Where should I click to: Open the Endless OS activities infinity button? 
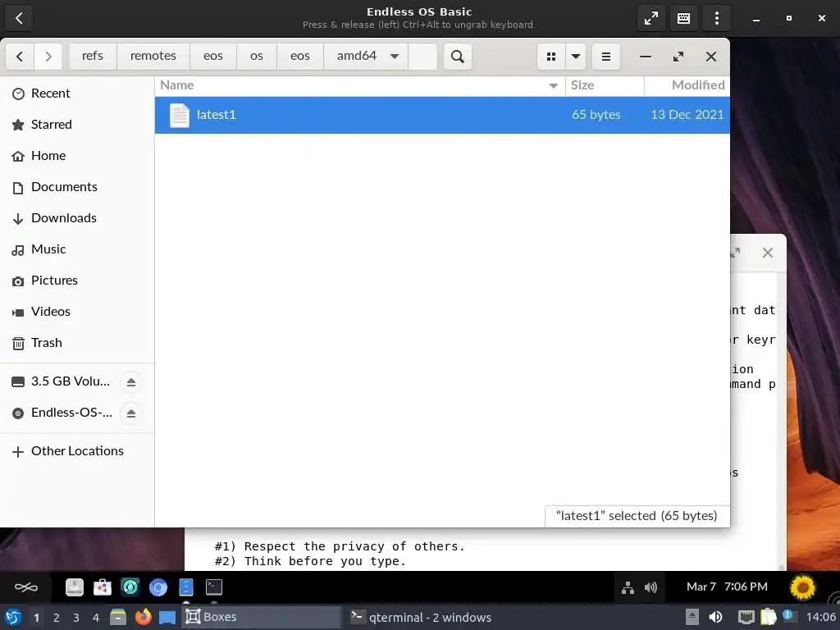tap(25, 587)
